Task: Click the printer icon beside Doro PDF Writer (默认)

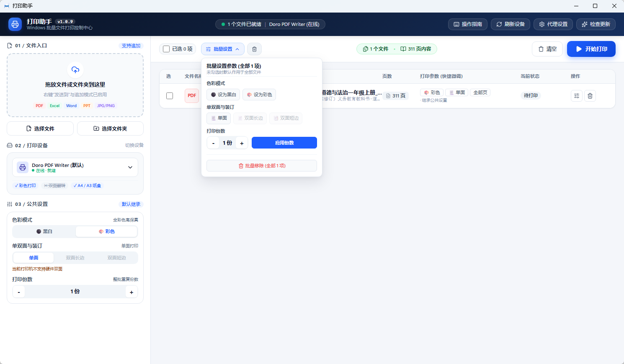Action: coord(23,167)
